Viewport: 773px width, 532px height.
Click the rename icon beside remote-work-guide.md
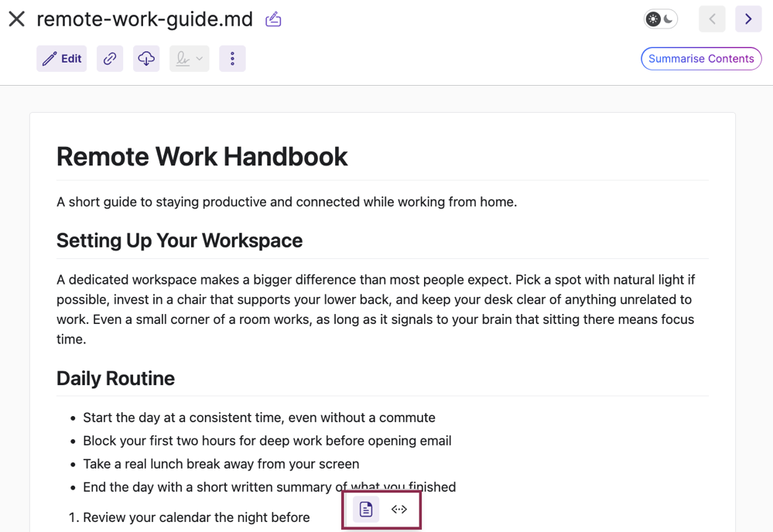point(273,19)
